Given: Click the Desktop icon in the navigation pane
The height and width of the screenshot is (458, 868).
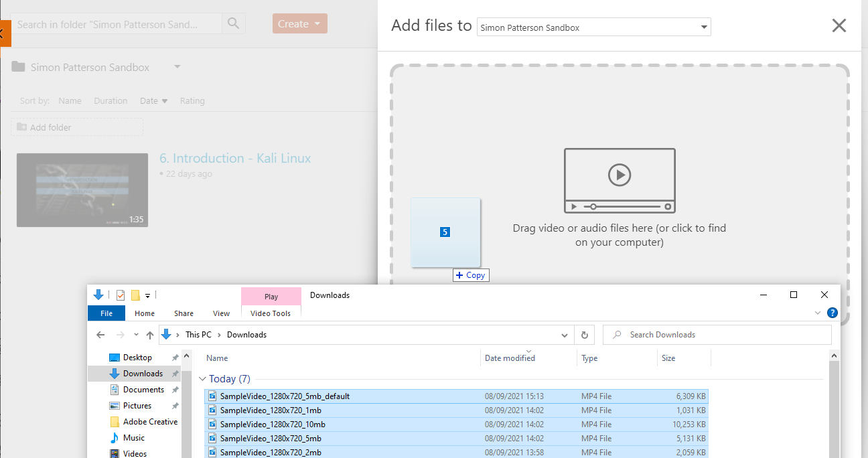Looking at the screenshot, I should coord(114,358).
